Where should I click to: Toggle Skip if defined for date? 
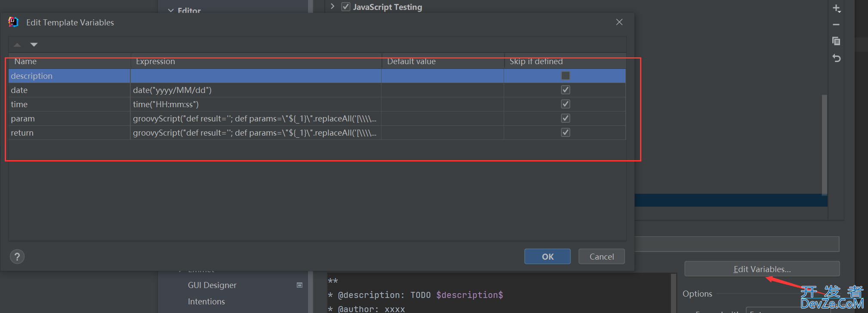566,90
